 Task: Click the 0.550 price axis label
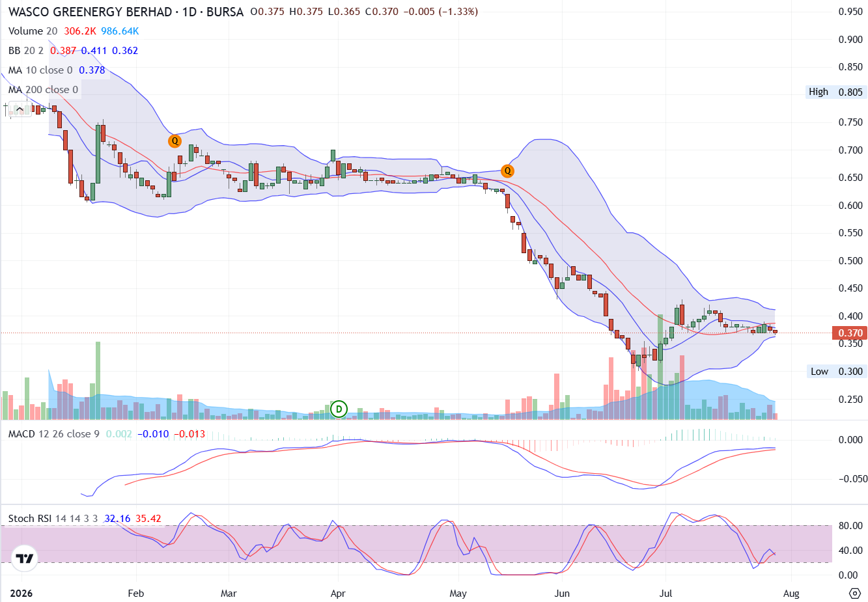tap(850, 233)
